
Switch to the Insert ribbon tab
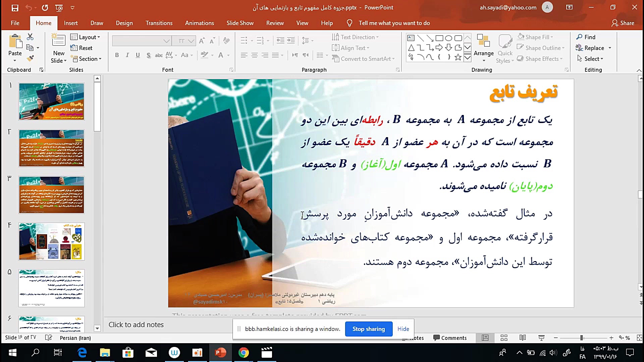71,23
